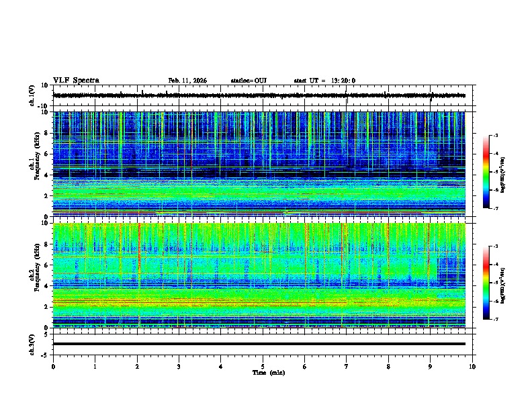Click time axis tick label '10'
532x411 pixels.
472,367
